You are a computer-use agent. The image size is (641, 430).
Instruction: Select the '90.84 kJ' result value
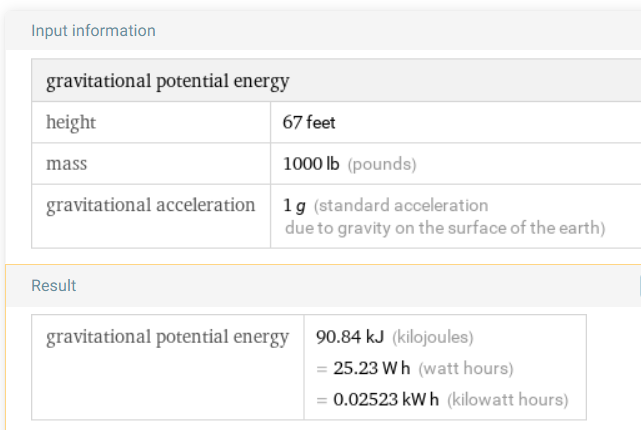pos(350,337)
